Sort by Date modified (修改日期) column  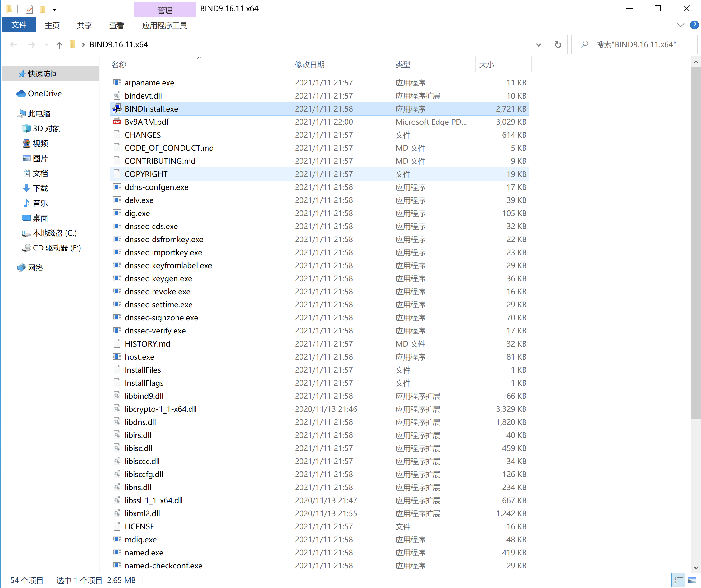(x=341, y=64)
